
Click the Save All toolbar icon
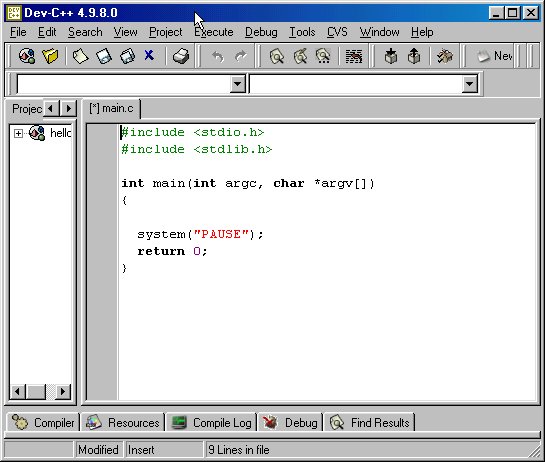[127, 56]
